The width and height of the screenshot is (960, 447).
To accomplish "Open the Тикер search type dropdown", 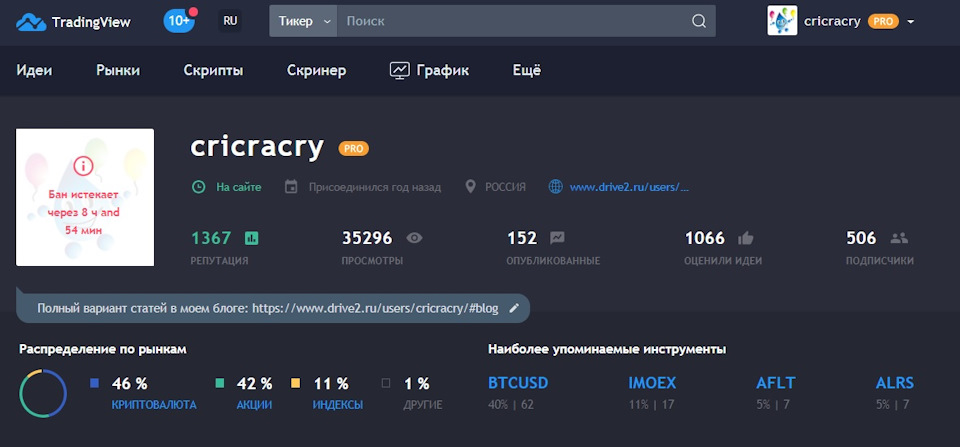I will pyautogui.click(x=304, y=21).
